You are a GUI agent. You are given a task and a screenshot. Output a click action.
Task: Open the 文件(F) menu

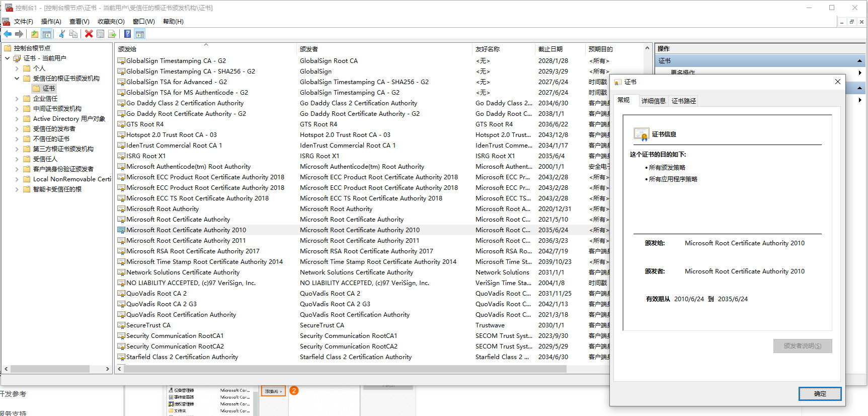tap(23, 21)
